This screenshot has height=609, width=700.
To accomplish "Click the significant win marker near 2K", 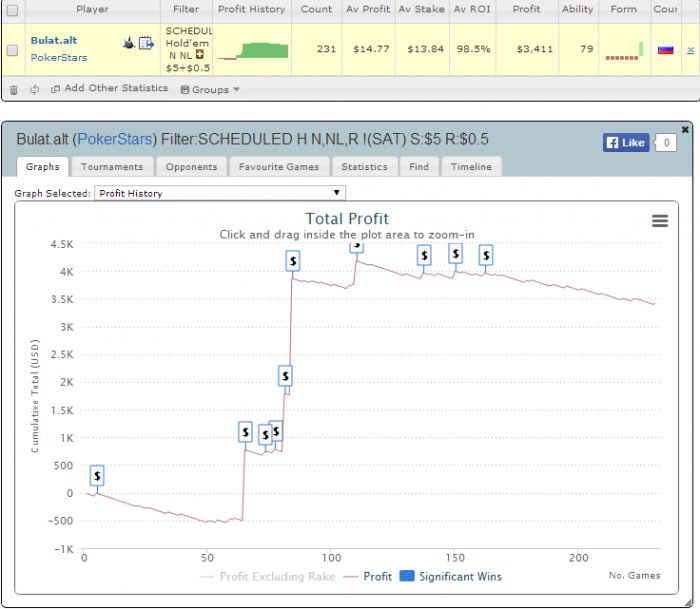I will [x=285, y=376].
